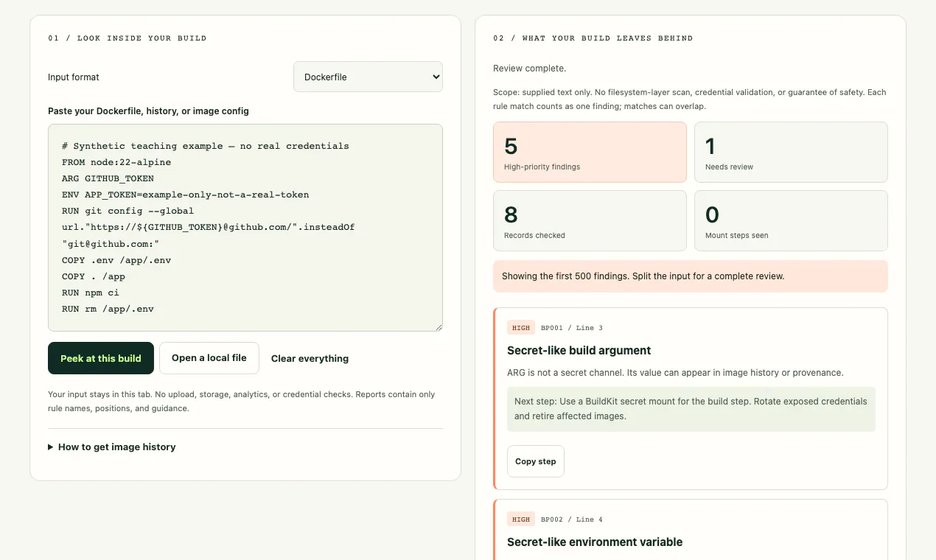
Task: Click the 'RUN rm /app/.env' line
Action: point(108,309)
